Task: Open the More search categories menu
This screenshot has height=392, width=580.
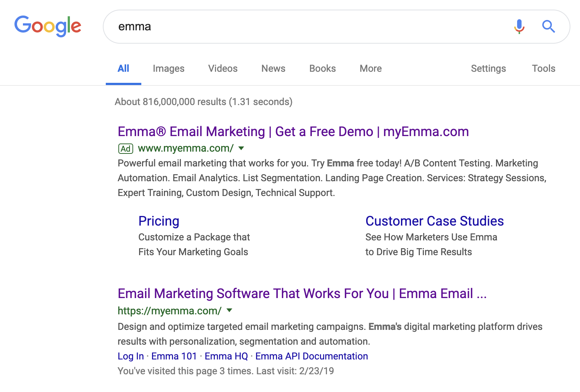Action: tap(371, 68)
